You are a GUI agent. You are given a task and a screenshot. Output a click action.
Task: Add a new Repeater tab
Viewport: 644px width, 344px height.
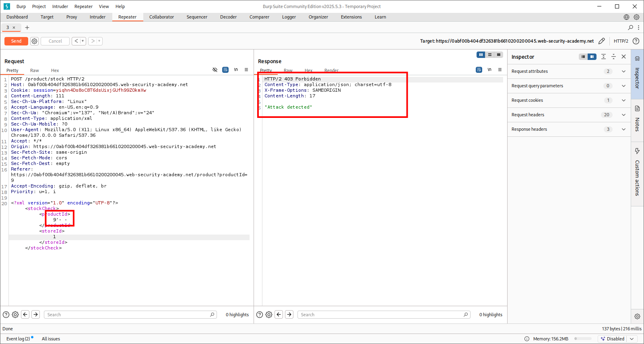tap(27, 27)
